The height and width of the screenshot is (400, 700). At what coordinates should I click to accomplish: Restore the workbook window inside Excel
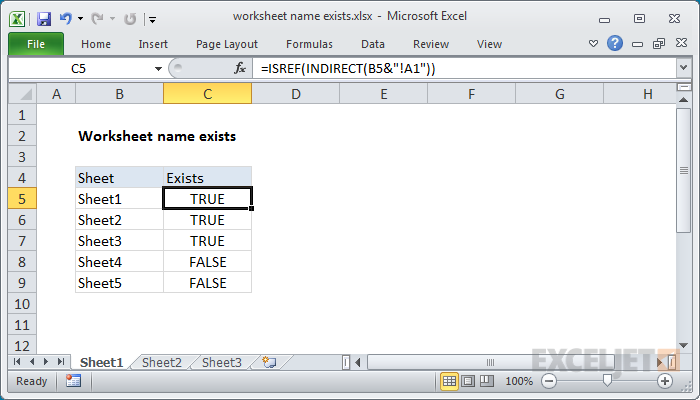(659, 43)
